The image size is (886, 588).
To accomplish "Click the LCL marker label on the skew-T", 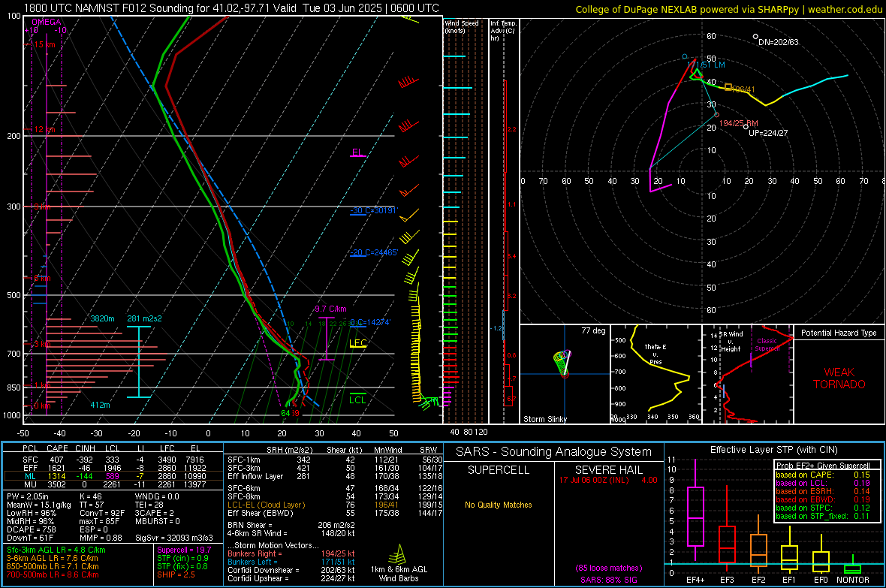I will point(357,400).
